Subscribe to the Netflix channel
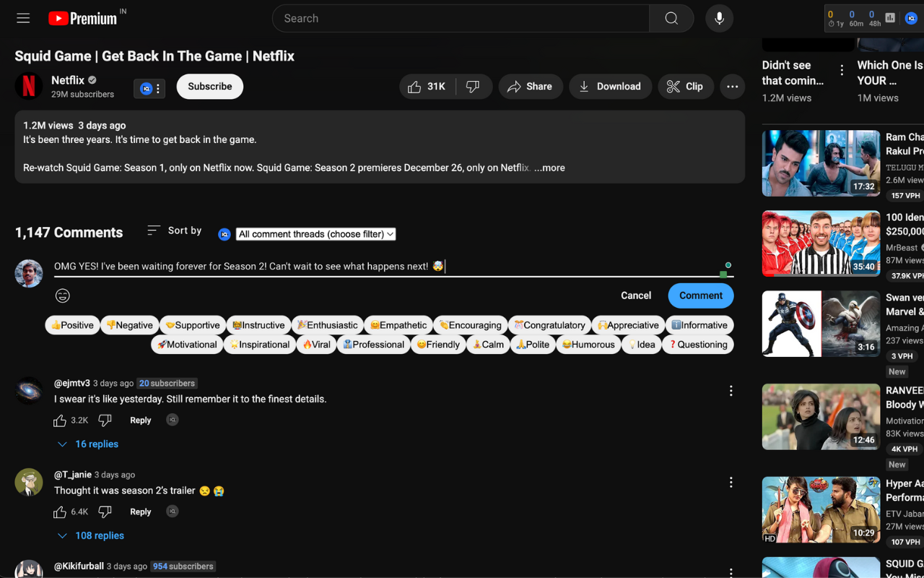 pos(209,87)
